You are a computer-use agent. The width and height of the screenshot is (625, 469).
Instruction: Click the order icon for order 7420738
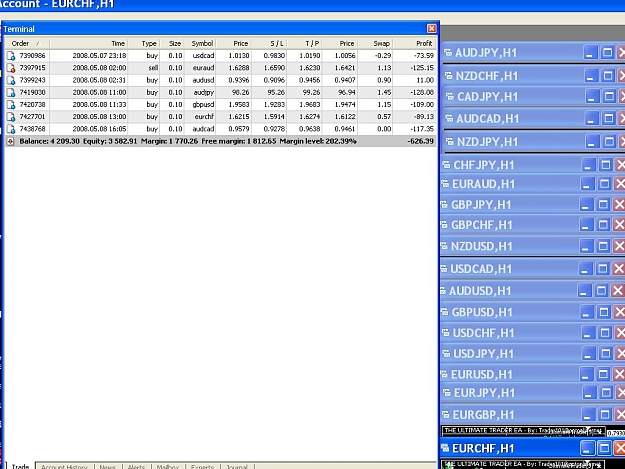[11, 105]
